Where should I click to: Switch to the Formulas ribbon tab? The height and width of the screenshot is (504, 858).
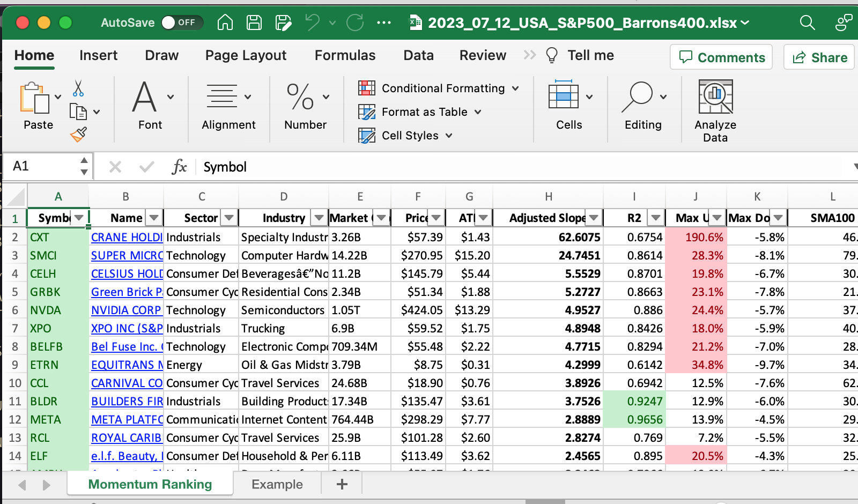click(x=345, y=55)
